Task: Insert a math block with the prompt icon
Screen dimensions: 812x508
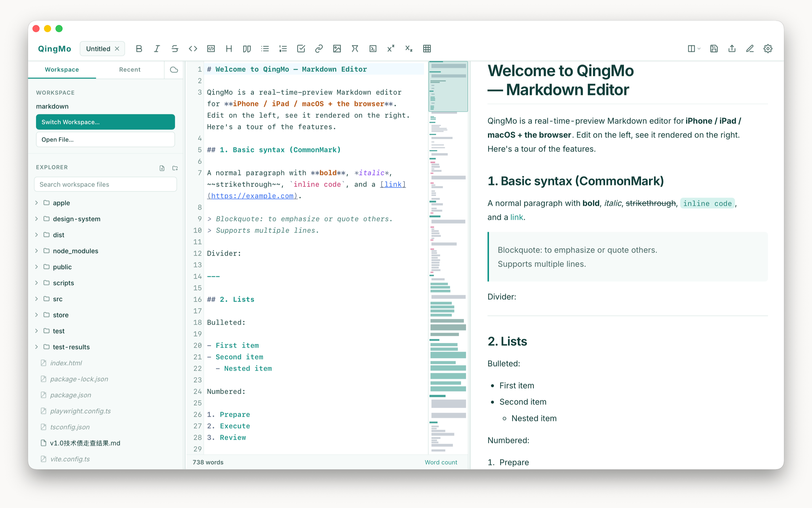Action: point(373,49)
